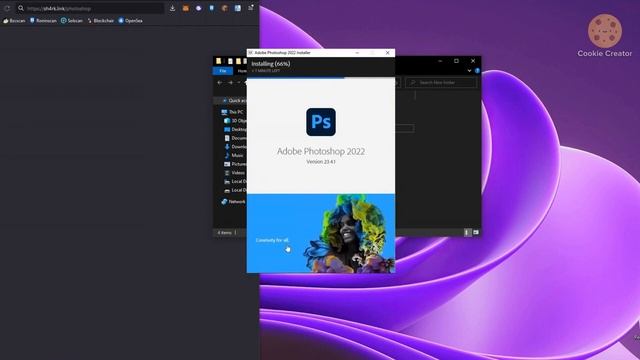Click File Explorer Back arrow
Viewport: 640px width, 360px height.
click(x=220, y=82)
